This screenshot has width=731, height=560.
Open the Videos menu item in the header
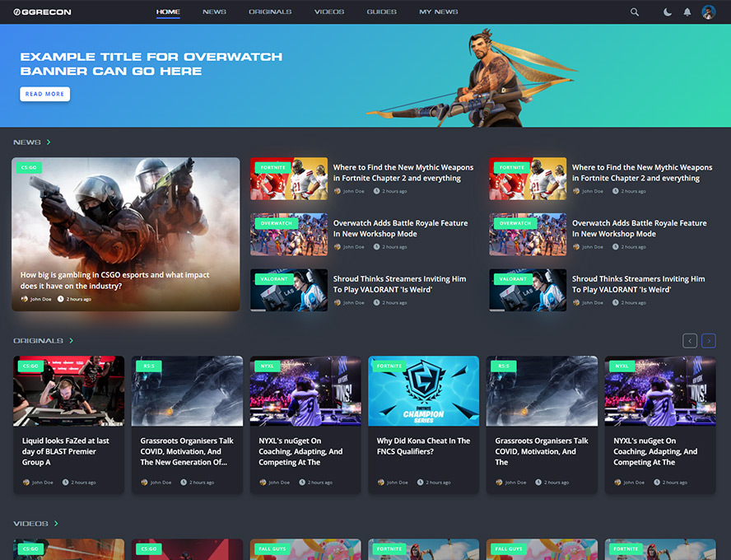coord(329,12)
